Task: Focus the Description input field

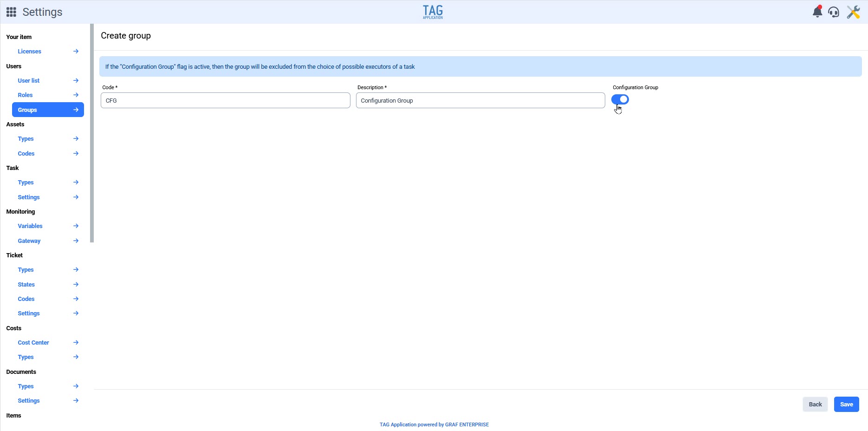Action: pyautogui.click(x=480, y=100)
